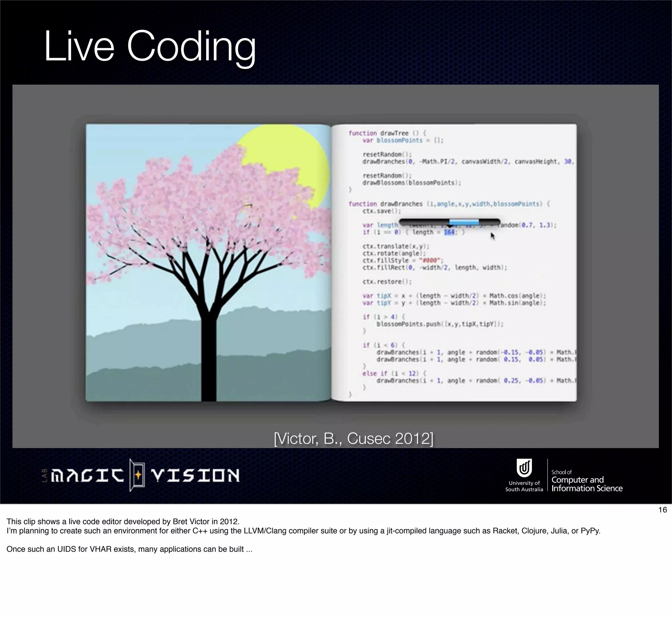Click the University of South Australia crest
Viewport: 672px width, 618px height.
click(x=524, y=467)
